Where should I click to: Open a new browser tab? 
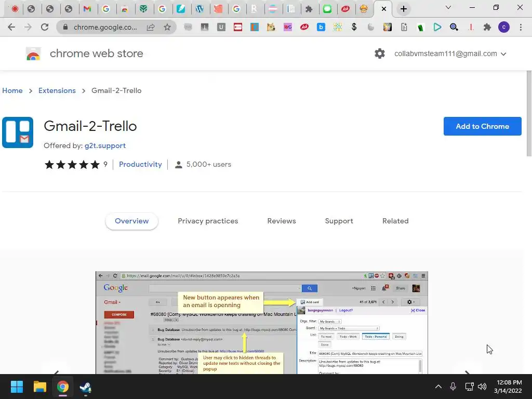[x=403, y=9]
